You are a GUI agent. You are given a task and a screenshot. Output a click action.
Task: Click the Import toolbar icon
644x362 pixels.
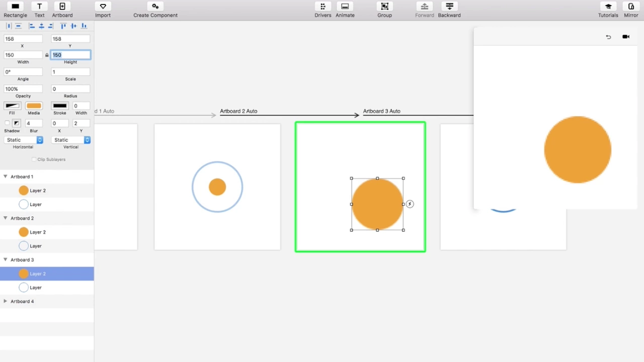(x=103, y=7)
